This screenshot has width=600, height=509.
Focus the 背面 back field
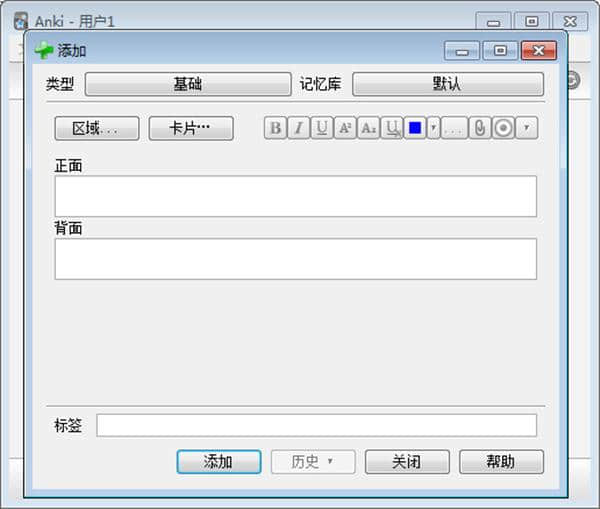(296, 259)
